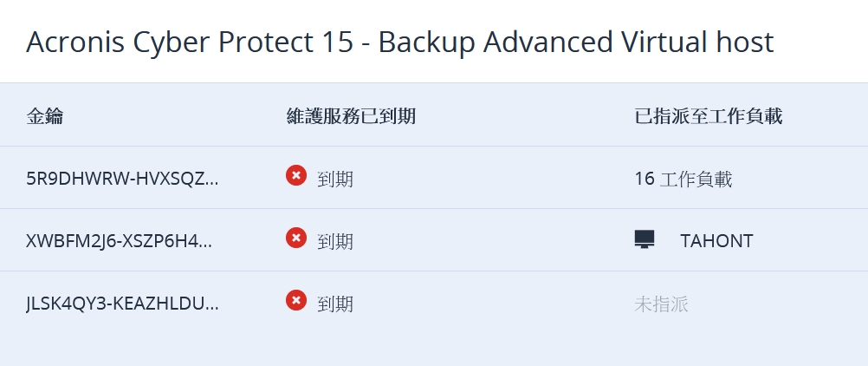The image size is (868, 366).
Task: Click the blank area below the JLSK4QY3 row
Action: pos(433,347)
